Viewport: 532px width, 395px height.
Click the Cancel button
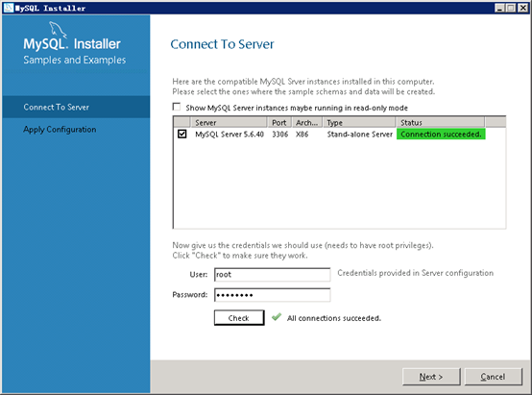tap(493, 377)
